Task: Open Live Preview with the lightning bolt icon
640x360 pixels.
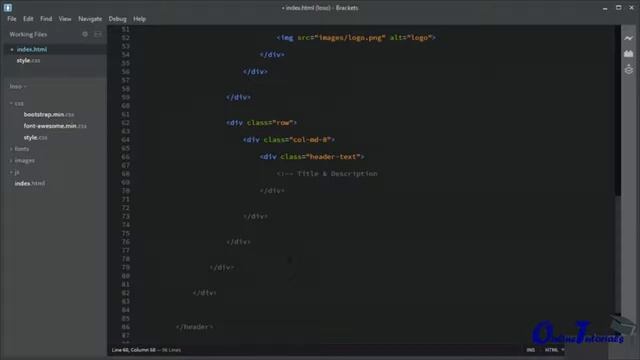Action: point(629,38)
